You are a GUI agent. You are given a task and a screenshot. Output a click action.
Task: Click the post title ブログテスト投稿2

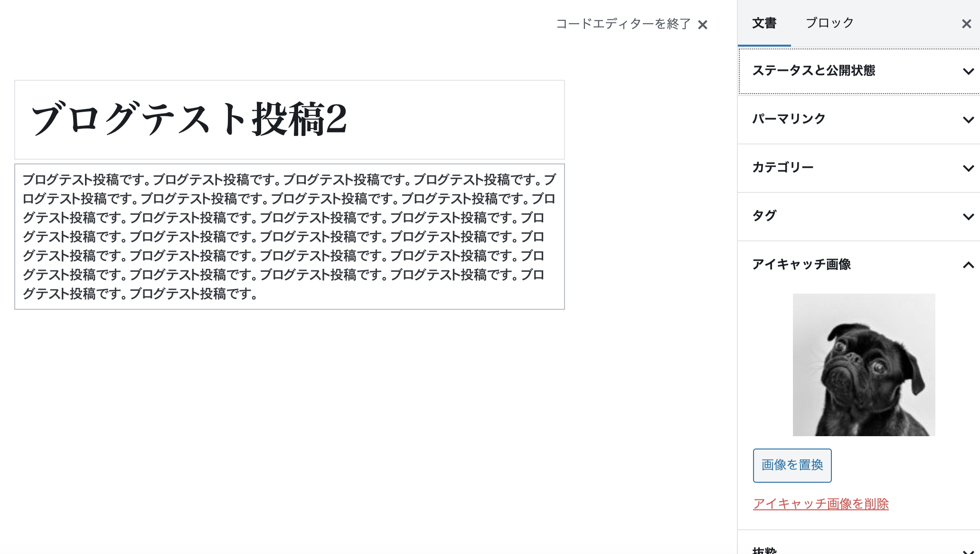190,119
